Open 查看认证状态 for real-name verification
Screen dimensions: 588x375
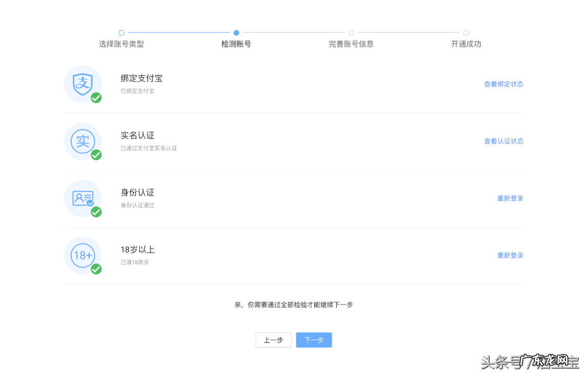coord(504,141)
